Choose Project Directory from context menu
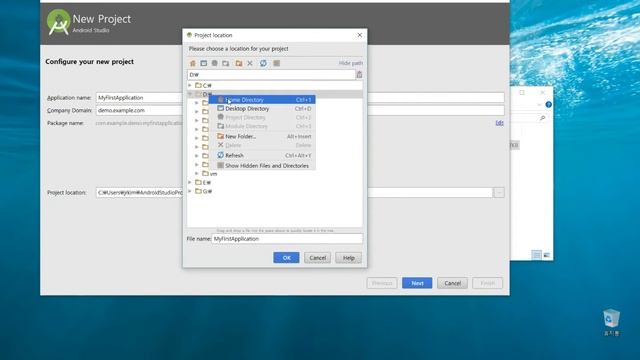 [x=262, y=118]
